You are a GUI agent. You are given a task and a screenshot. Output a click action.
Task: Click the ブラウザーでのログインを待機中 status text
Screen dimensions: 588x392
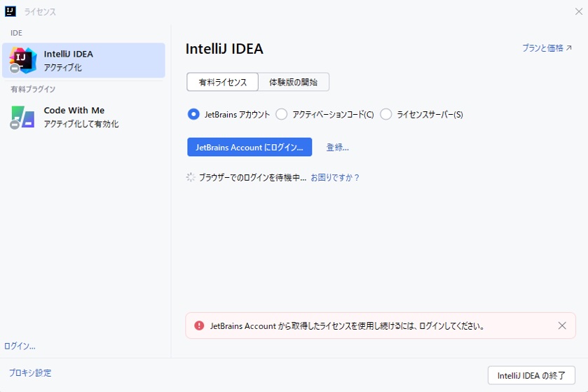253,178
